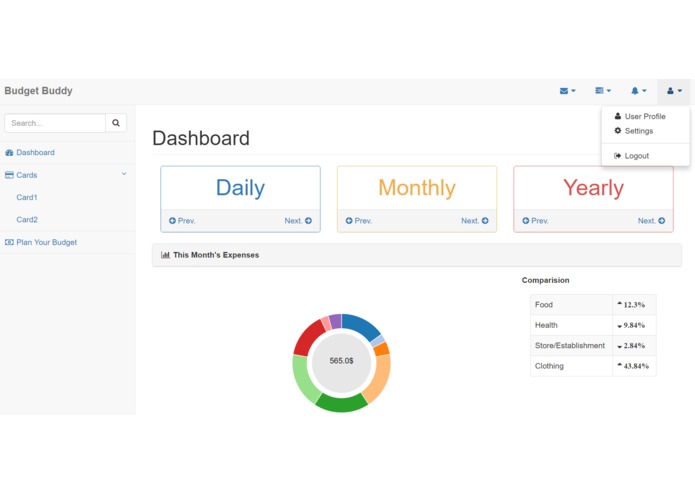This screenshot has height=494, width=695.
Task: Go to Prev. in the Yearly panel
Action: click(x=539, y=221)
